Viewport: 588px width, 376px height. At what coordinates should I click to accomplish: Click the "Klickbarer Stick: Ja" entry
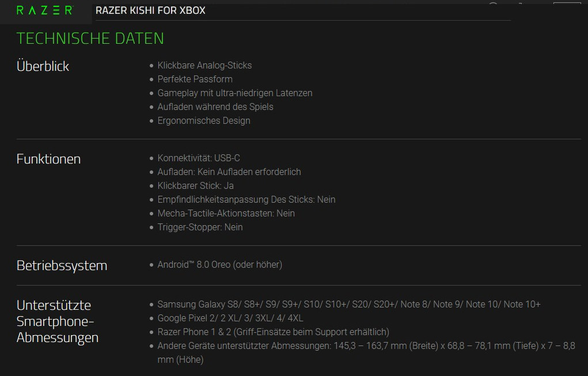coord(195,185)
